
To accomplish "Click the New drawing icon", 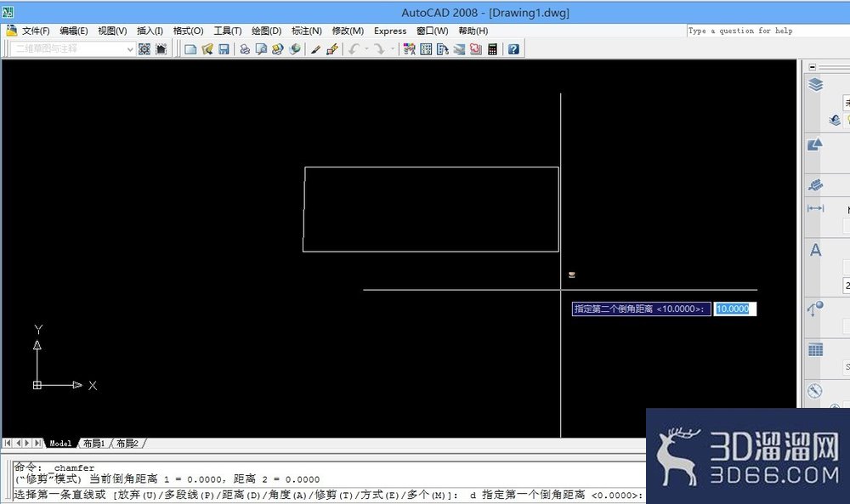I will tap(190, 49).
